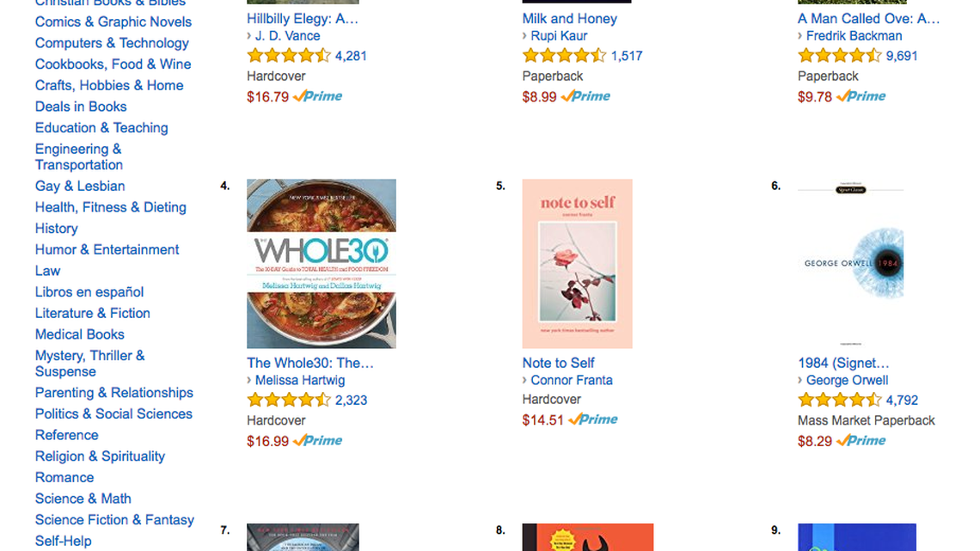Open the 1984 George Orwell cover image
Image resolution: width=980 pixels, height=551 pixels.
coord(850,263)
